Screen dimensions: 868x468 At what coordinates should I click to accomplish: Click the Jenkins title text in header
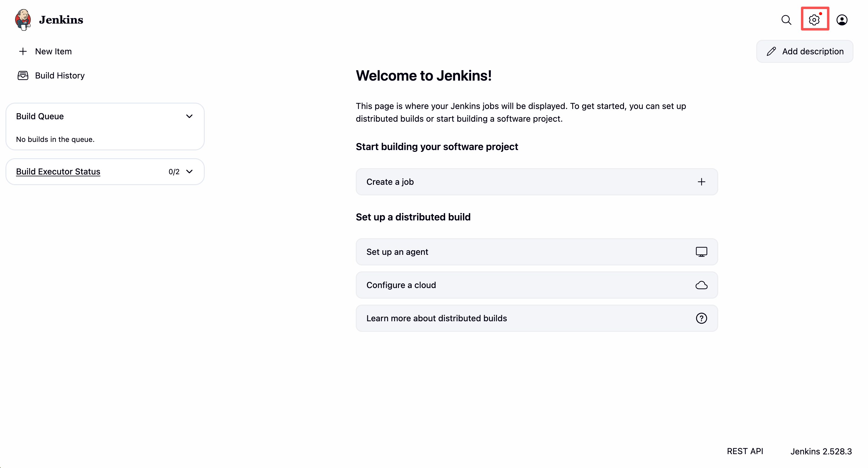pyautogui.click(x=61, y=20)
